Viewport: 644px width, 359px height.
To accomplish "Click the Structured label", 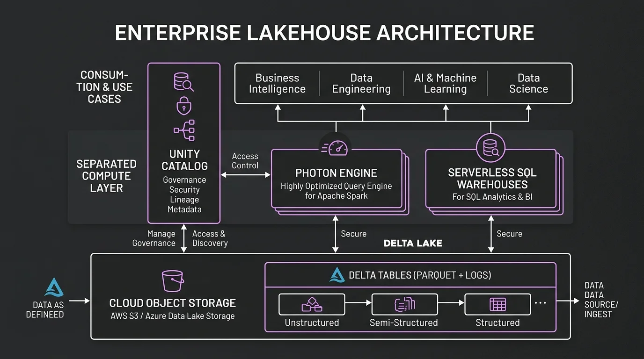I will point(498,323).
